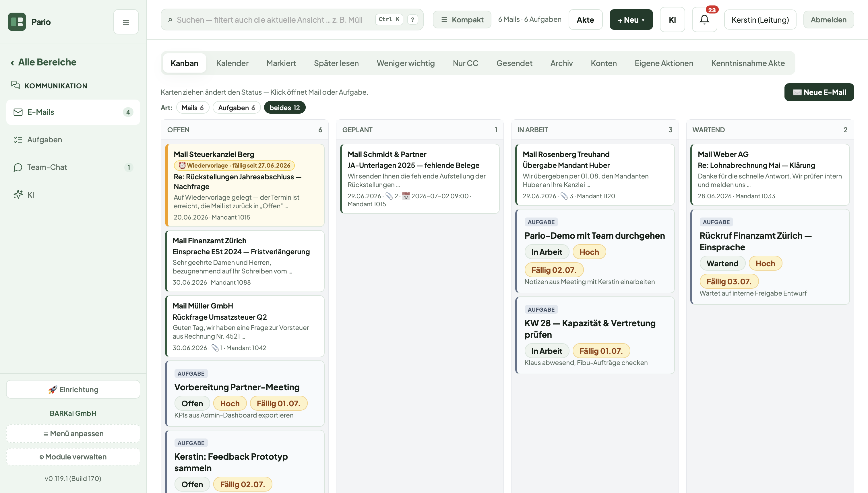The image size is (868, 493).
Task: Open Kerstin (Leitung) user menu
Action: click(760, 20)
